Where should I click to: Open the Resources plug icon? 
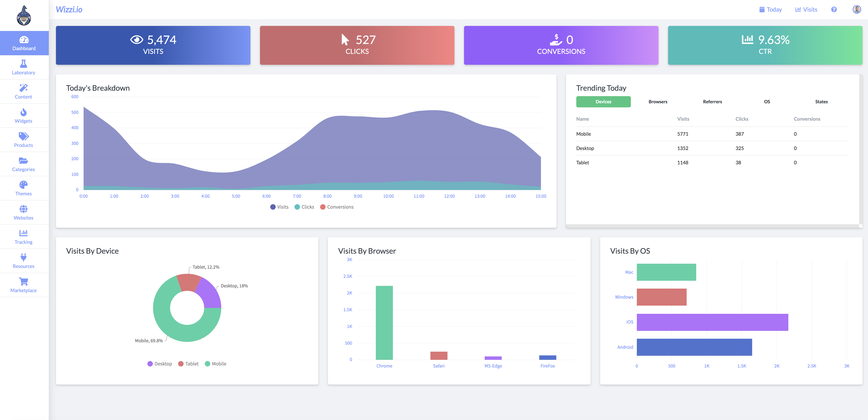click(x=24, y=257)
